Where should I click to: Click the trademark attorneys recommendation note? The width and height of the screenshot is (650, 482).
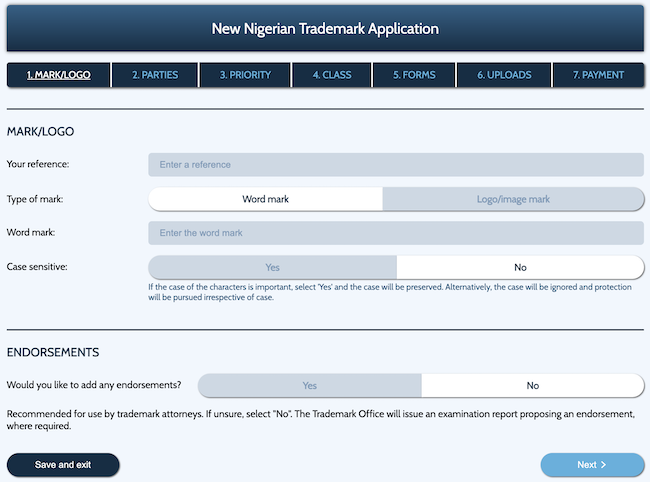click(320, 420)
